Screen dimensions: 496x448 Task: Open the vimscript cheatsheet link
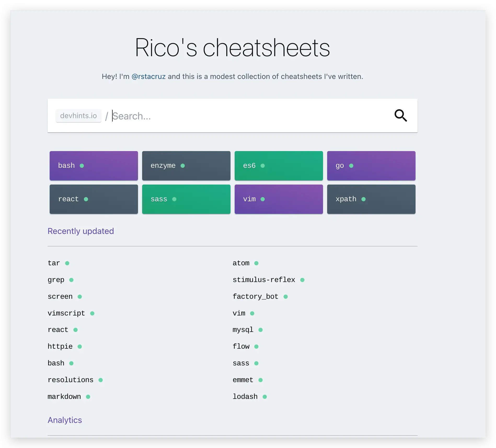pos(66,313)
